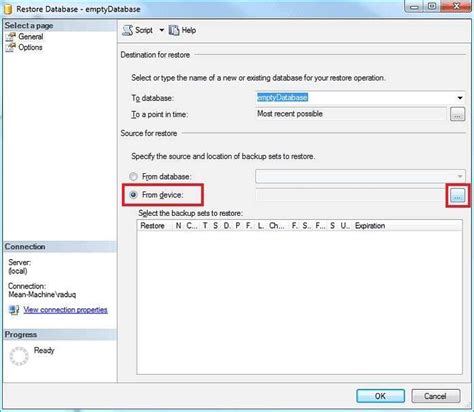
Task: Click the Mean-Machine\raduq connection text
Action: [42, 295]
